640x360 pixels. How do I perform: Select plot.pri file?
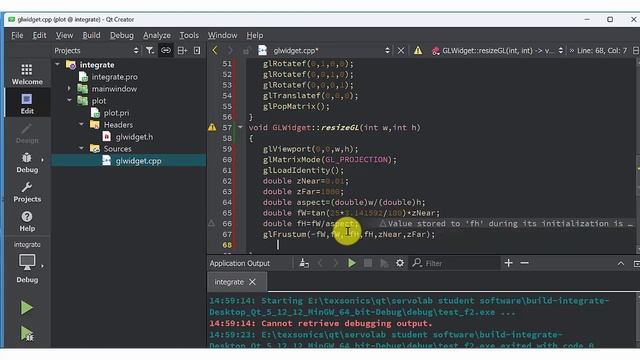[x=116, y=113]
